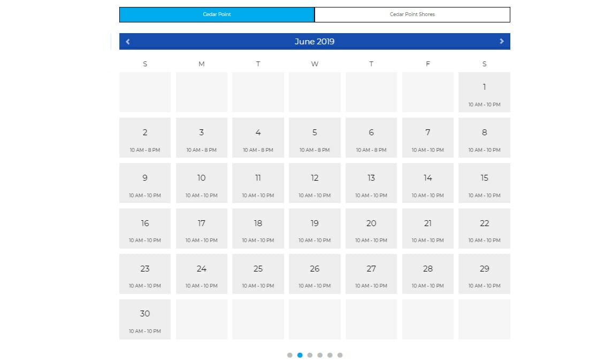The height and width of the screenshot is (364, 605).
Task: Go to previous month using left arrow
Action: tap(128, 42)
